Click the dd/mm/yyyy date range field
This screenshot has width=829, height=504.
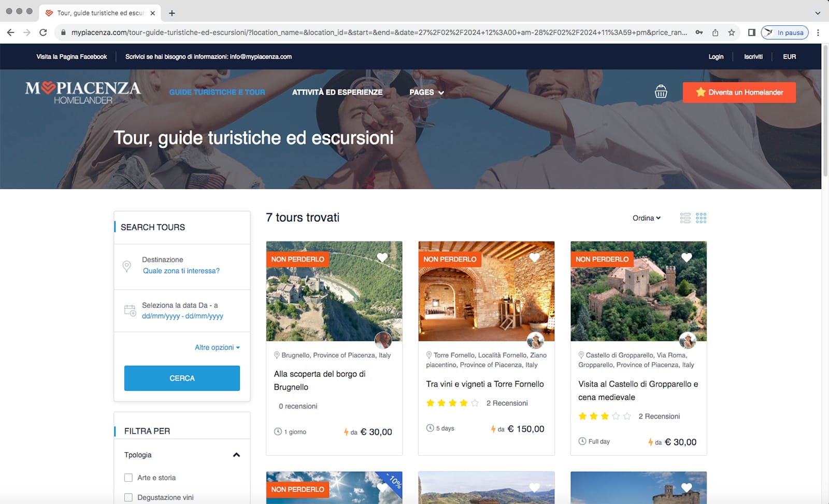point(182,316)
